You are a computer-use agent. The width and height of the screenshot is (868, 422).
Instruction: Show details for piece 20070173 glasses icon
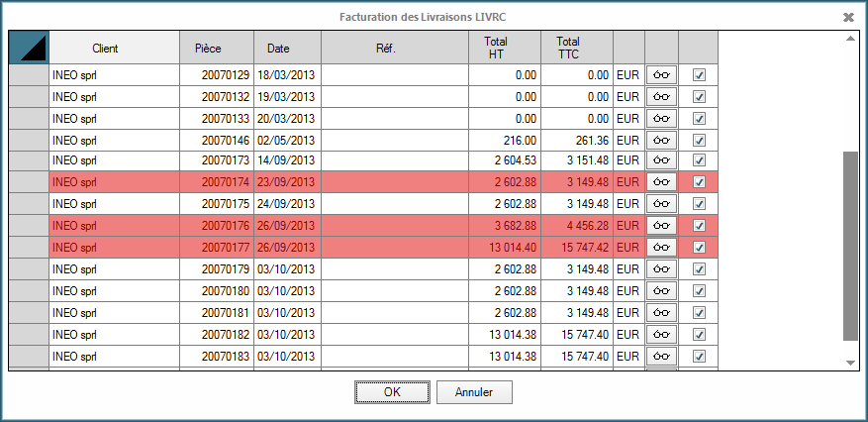tap(661, 160)
